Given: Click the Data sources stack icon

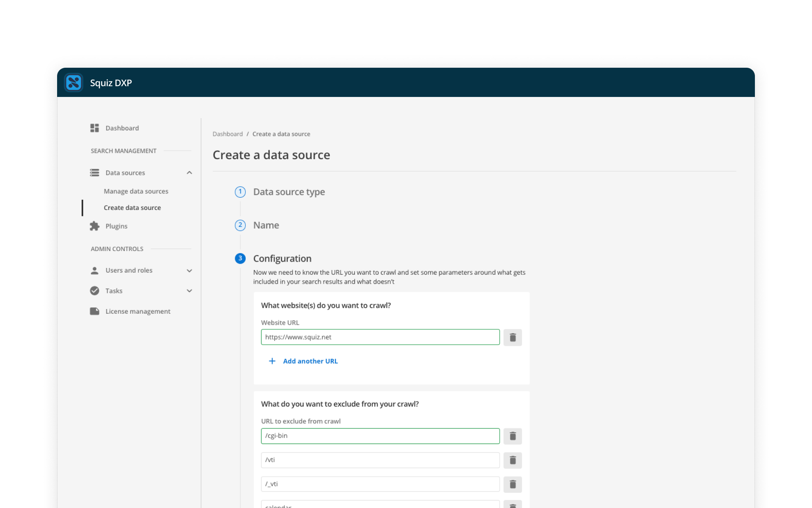Looking at the screenshot, I should pos(94,173).
